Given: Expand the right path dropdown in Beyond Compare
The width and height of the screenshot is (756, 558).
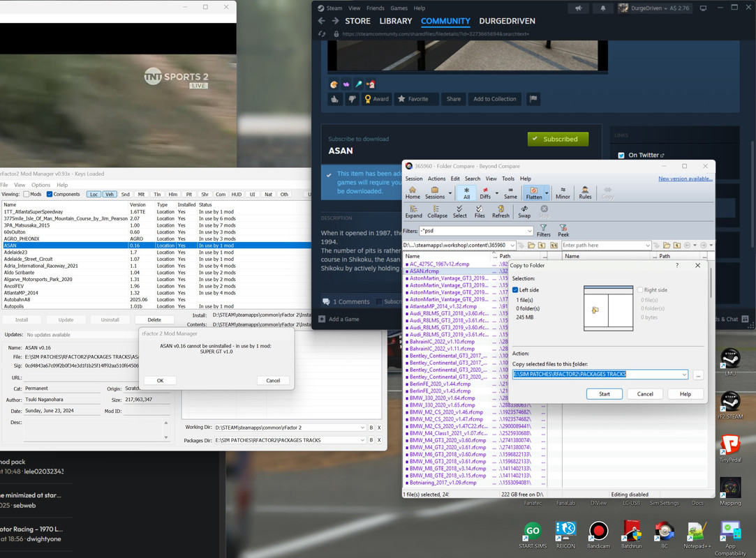Looking at the screenshot, I should coord(648,246).
